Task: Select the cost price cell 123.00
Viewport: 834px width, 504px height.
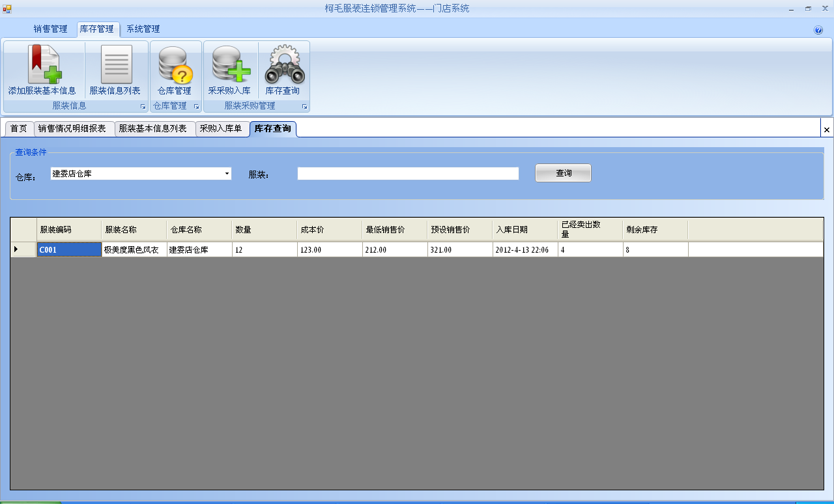Action: [x=330, y=249]
